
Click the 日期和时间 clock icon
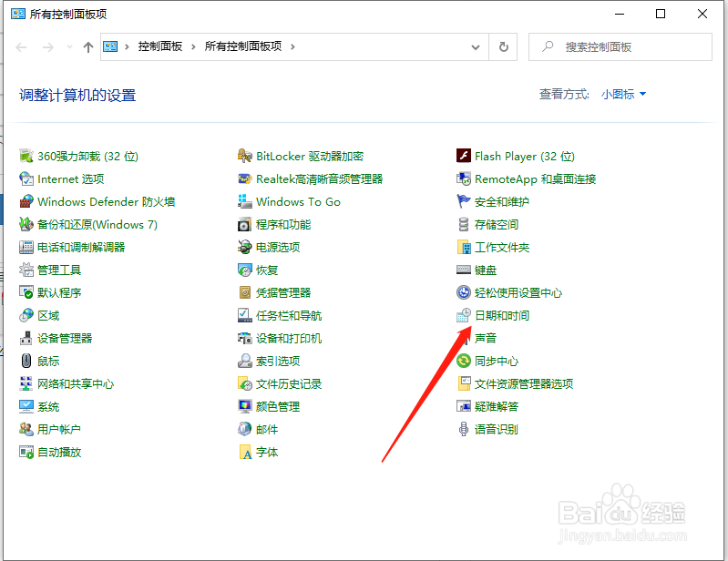point(464,315)
